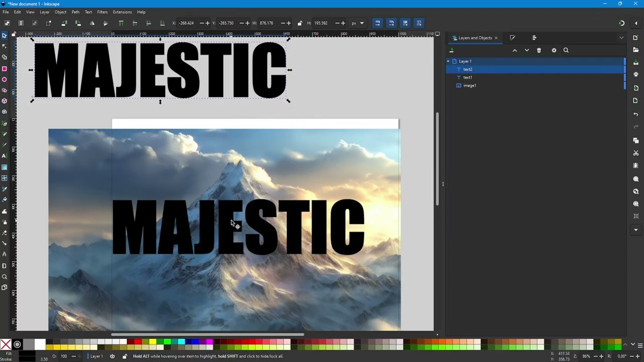Toggle scale rounded corners option

coord(391,23)
